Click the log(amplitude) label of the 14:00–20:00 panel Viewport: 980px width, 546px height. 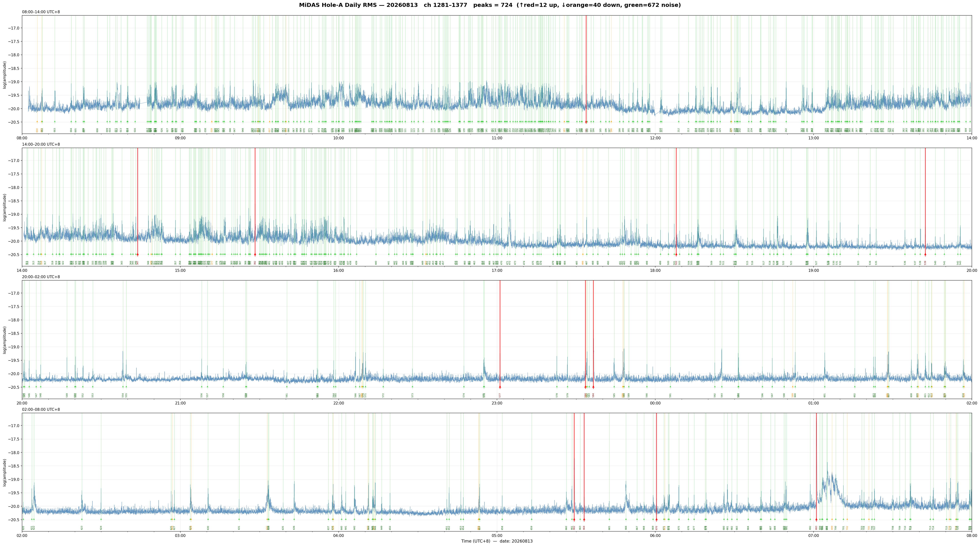[x=5, y=207]
